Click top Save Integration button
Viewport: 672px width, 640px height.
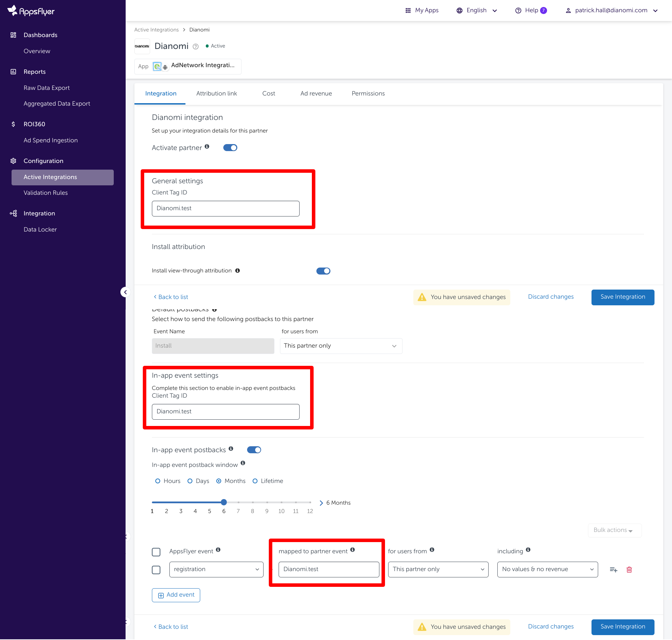point(623,297)
